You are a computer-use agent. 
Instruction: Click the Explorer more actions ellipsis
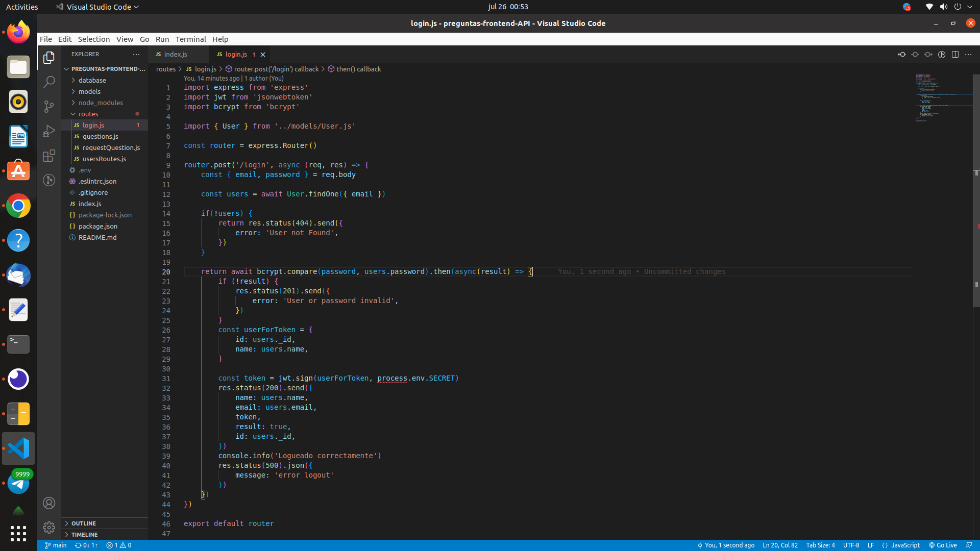point(136,54)
